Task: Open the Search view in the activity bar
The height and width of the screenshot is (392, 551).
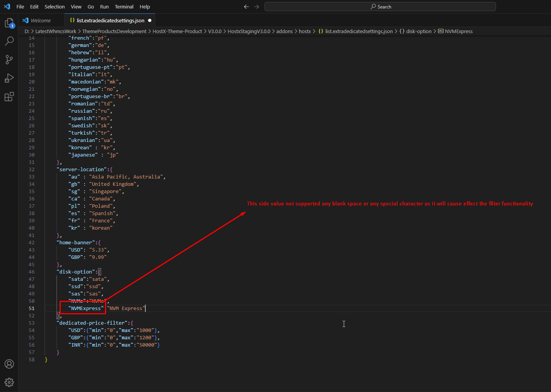Action: point(9,41)
